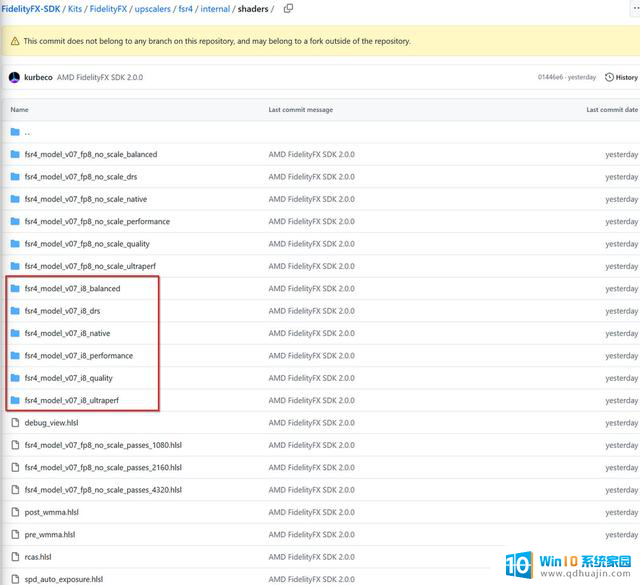
Task: Click the file icon beside rcas.hlsl
Action: [x=15, y=557]
